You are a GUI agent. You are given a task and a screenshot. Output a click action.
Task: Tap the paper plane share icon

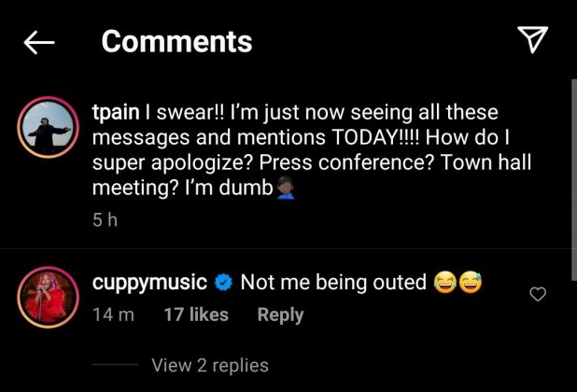[x=530, y=39]
